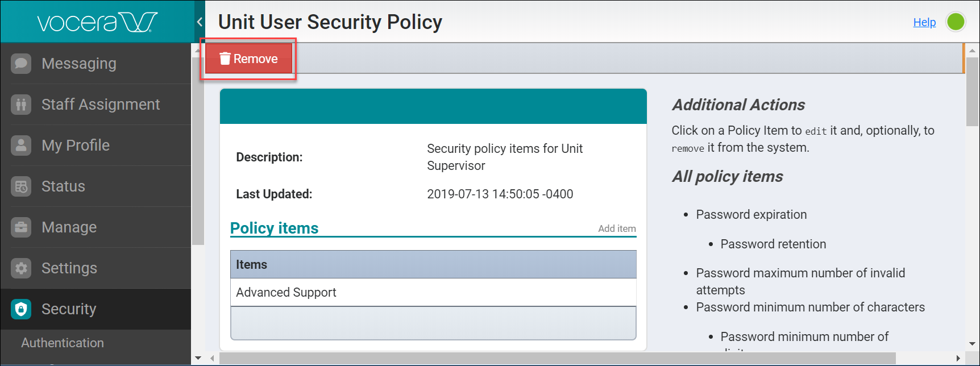Viewport: 980px width, 366px height.
Task: Go to My Profile
Action: click(95, 145)
